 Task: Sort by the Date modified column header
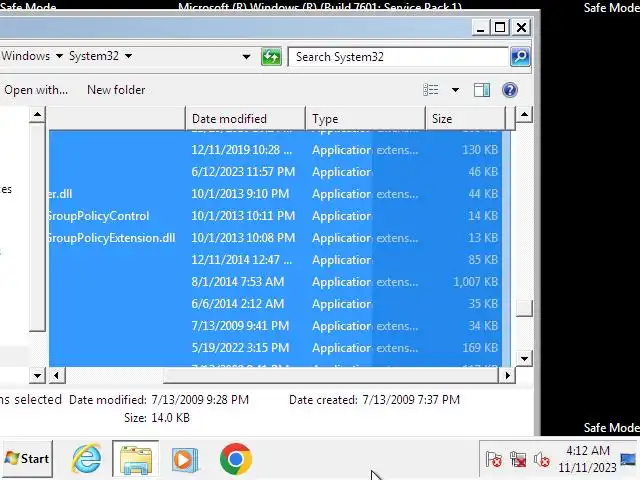point(245,119)
